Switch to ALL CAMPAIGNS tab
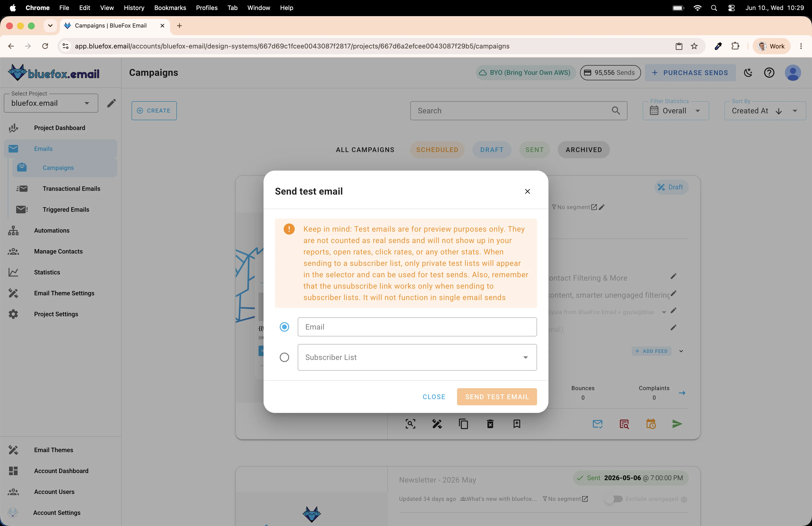Image resolution: width=812 pixels, height=526 pixels. [365, 150]
